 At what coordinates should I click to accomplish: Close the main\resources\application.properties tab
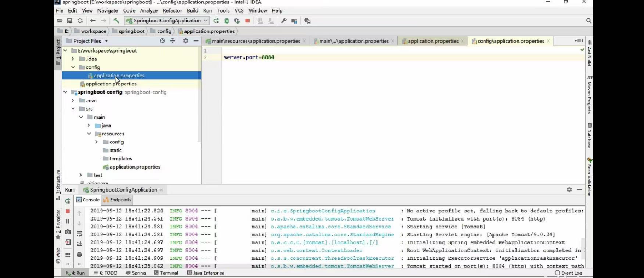coord(304,41)
